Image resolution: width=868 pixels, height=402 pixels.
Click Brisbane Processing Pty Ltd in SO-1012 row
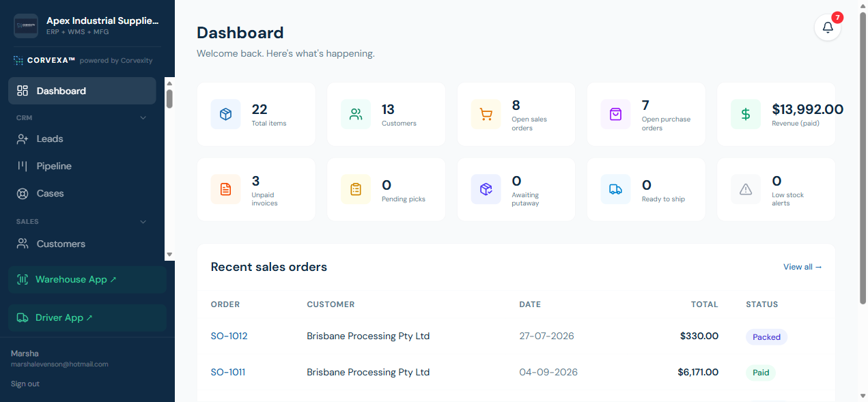368,336
